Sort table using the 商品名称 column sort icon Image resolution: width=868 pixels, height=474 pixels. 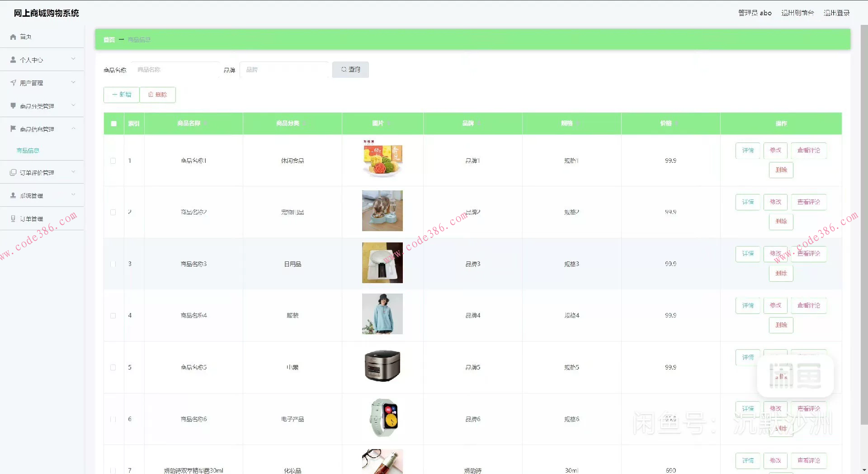(205, 123)
